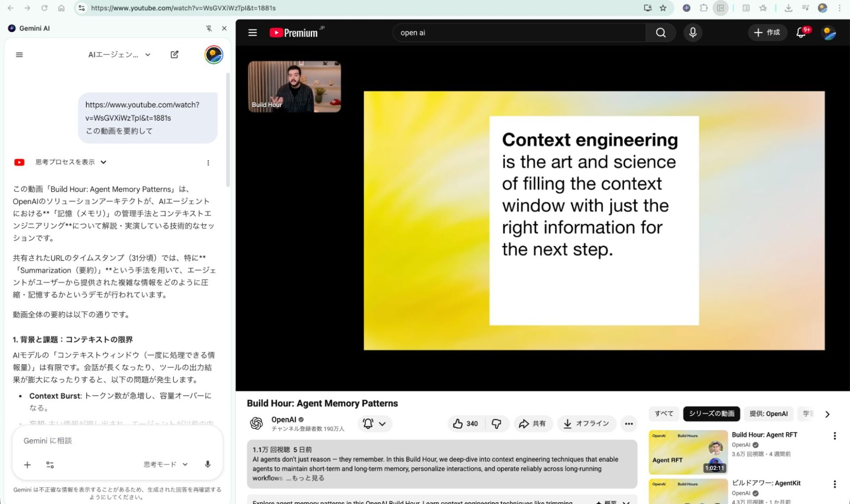850x504 pixels.
Task: Select the シリーズの動画 filter chip
Action: tap(711, 414)
